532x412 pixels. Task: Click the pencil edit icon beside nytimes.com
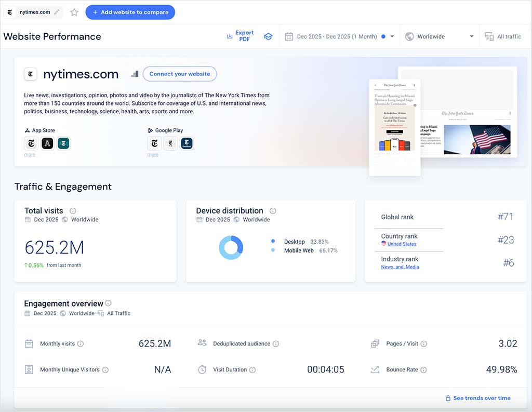coord(57,12)
